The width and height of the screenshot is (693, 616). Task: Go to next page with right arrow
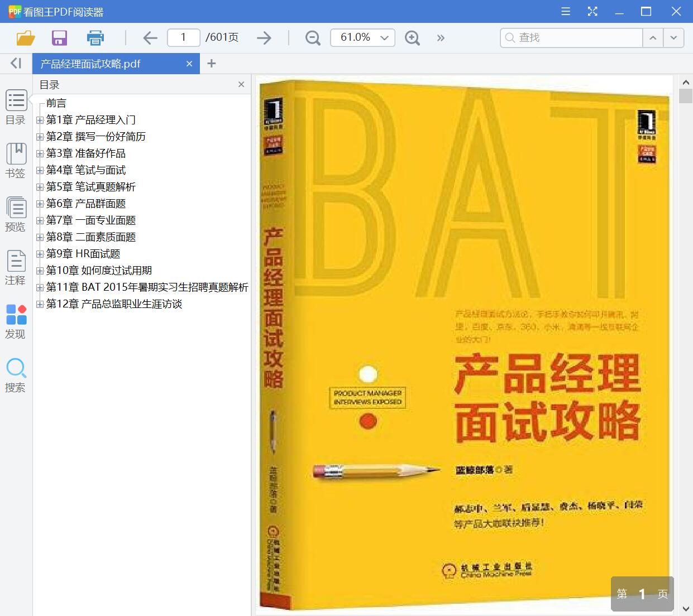pos(263,37)
